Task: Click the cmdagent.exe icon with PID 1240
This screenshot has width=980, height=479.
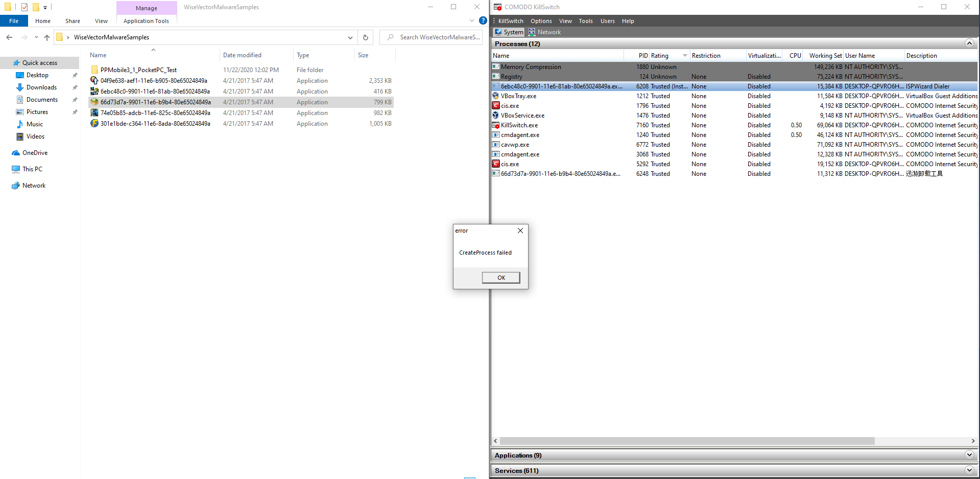Action: [495, 135]
